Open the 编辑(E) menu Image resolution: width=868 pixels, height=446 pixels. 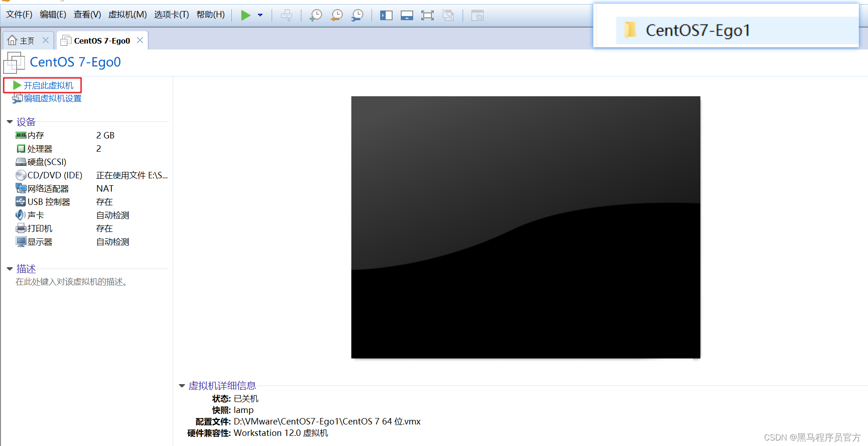point(53,15)
